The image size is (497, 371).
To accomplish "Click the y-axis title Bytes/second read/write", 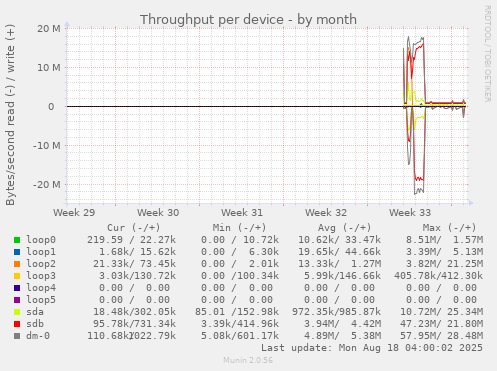I will pos(10,115).
